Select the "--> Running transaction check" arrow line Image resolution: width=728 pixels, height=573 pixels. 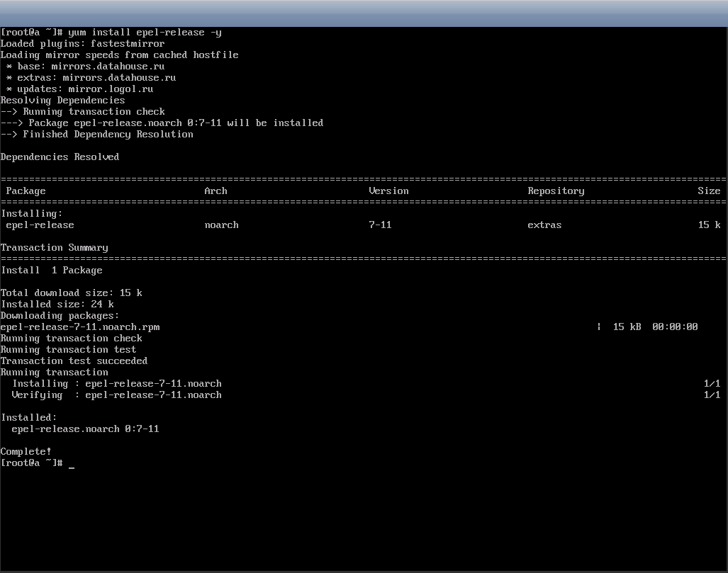click(x=83, y=112)
